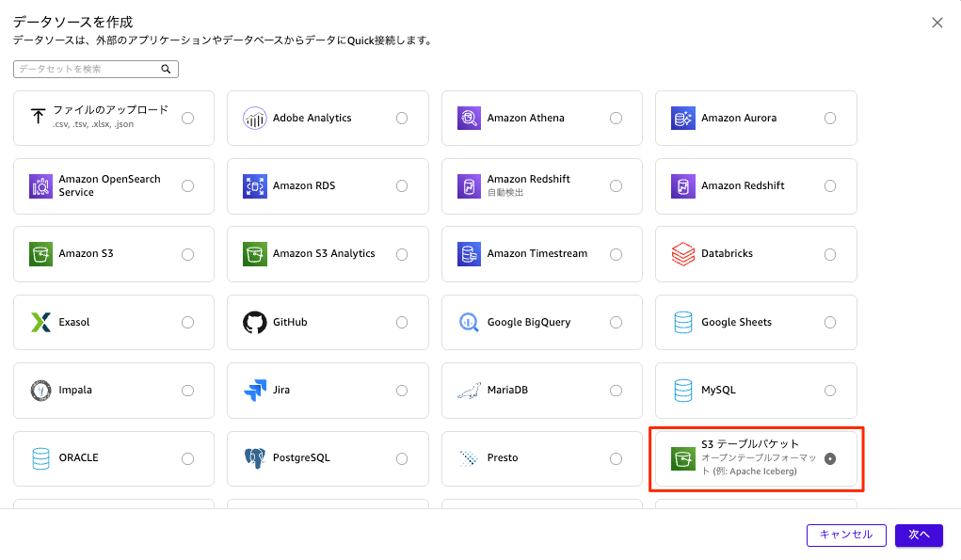Click the Amazon Timestream label
The image size is (961, 560).
pos(537,254)
